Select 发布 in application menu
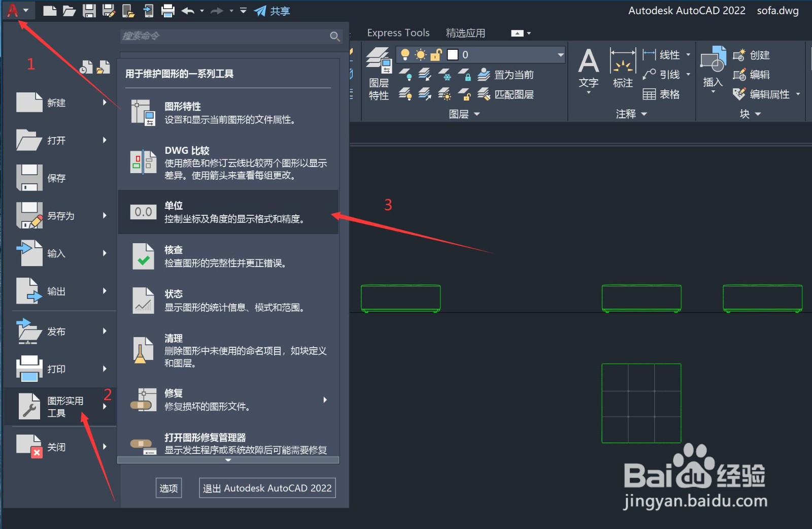Viewport: 812px width, 529px height. coord(61,331)
